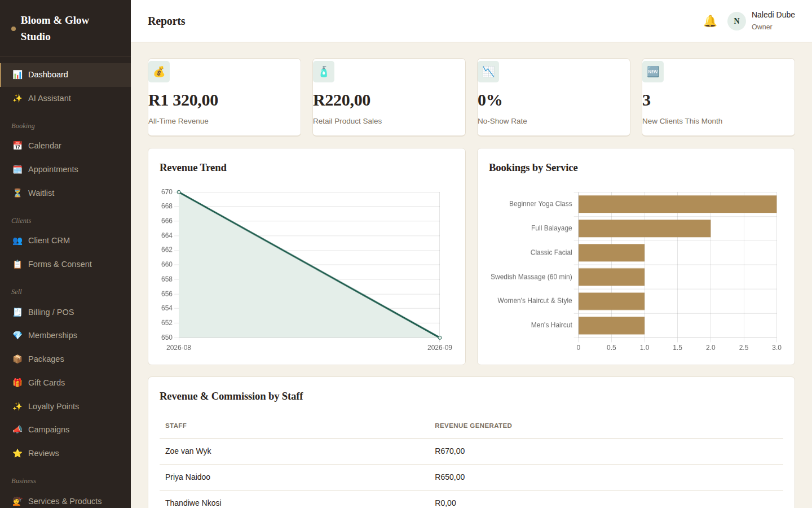Select the Classic Facial bar
Screen dimensions: 812x508
point(611,252)
